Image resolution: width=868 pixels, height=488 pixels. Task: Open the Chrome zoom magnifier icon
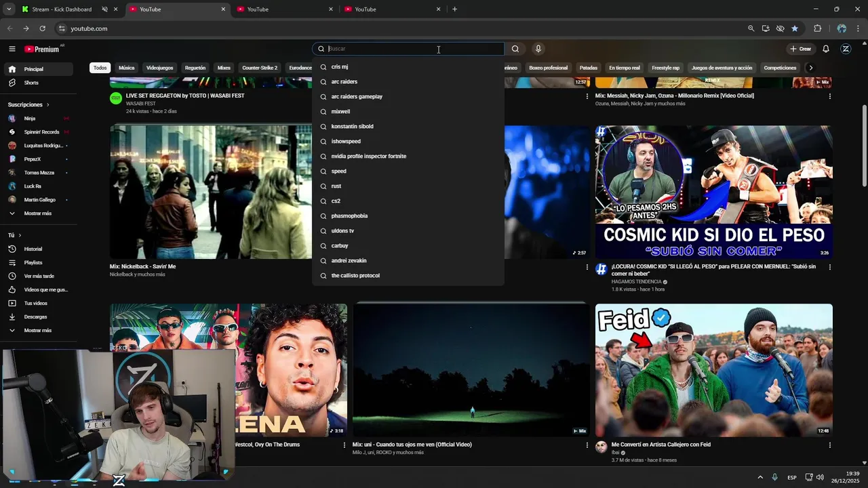point(751,28)
